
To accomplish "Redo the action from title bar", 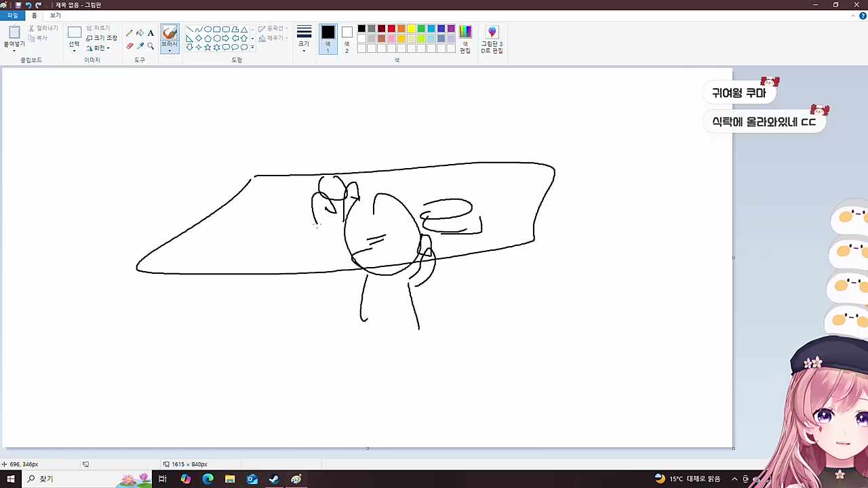I will pyautogui.click(x=39, y=5).
